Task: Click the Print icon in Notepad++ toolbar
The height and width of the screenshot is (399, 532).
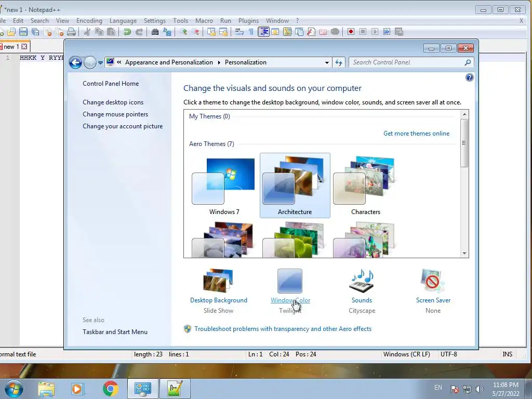Action: pos(71,32)
